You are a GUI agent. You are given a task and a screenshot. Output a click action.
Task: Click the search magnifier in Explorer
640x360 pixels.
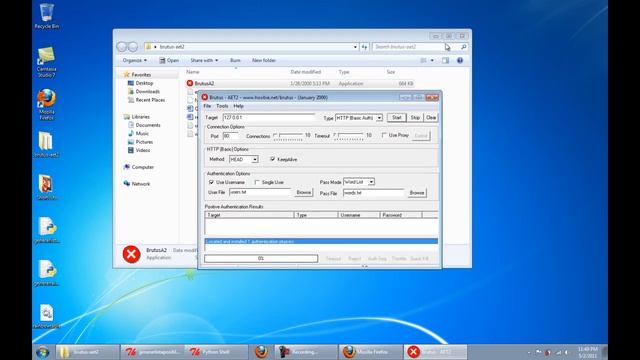point(463,47)
